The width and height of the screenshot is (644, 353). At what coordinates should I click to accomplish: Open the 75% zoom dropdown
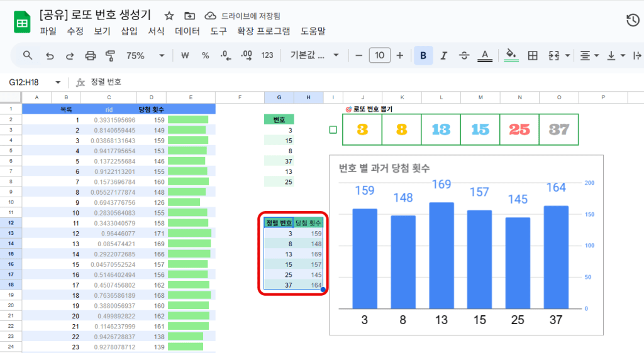[145, 55]
